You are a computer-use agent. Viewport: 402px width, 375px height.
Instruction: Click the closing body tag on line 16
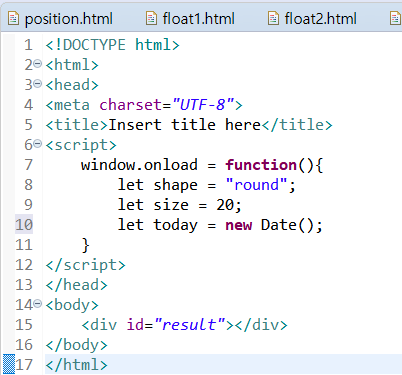(76, 345)
